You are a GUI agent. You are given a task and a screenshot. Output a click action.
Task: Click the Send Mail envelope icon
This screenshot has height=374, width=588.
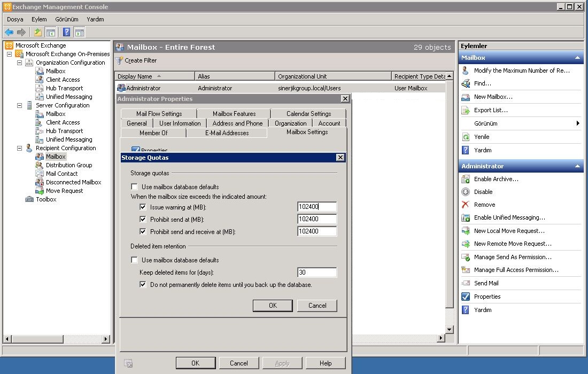[x=466, y=283]
